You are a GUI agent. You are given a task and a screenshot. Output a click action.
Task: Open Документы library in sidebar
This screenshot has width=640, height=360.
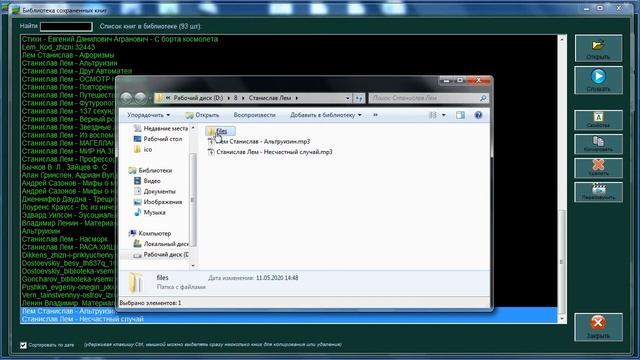point(155,191)
